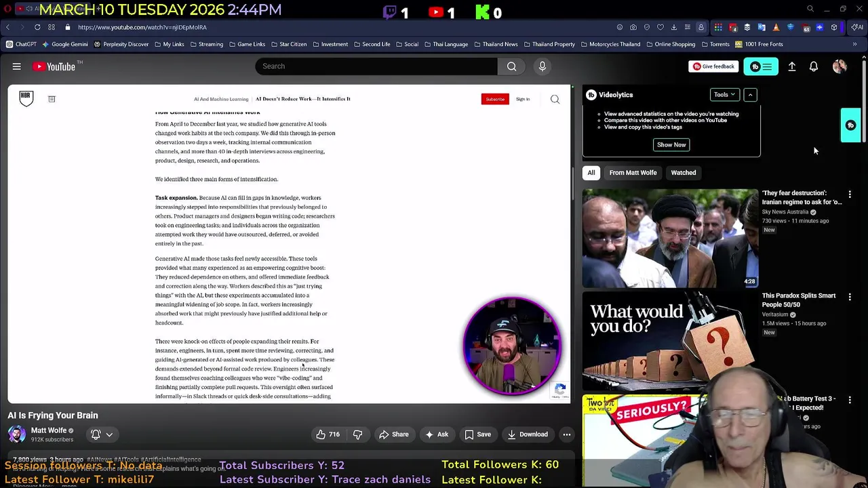This screenshot has width=868, height=488.
Task: Open the Matt Wolfe channel name link
Action: click(x=49, y=430)
